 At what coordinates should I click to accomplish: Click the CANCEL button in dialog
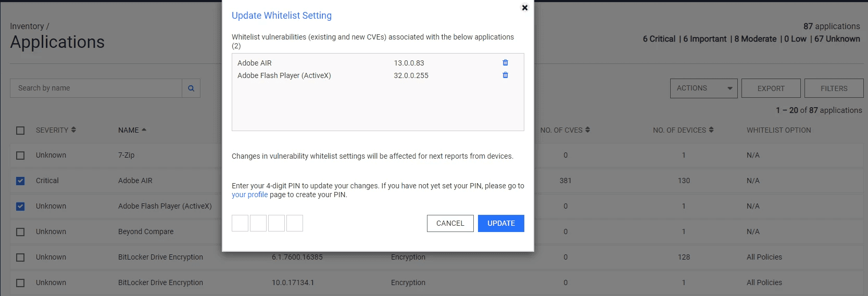[450, 223]
